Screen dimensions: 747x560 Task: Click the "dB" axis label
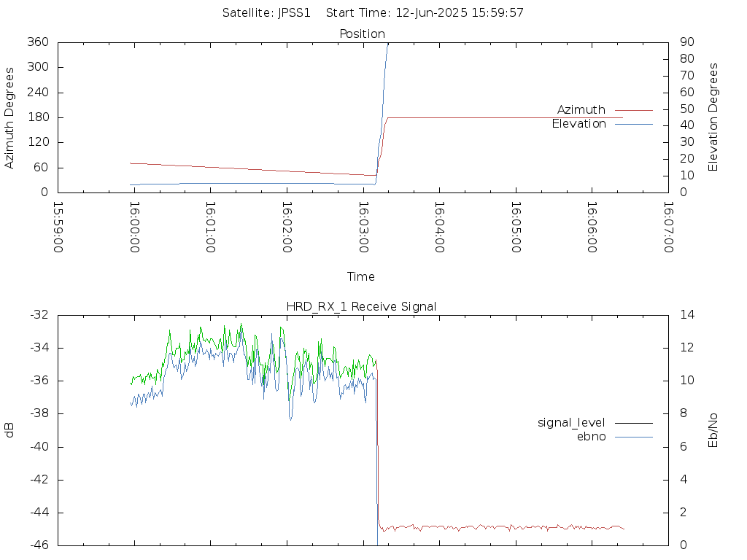pos(9,430)
